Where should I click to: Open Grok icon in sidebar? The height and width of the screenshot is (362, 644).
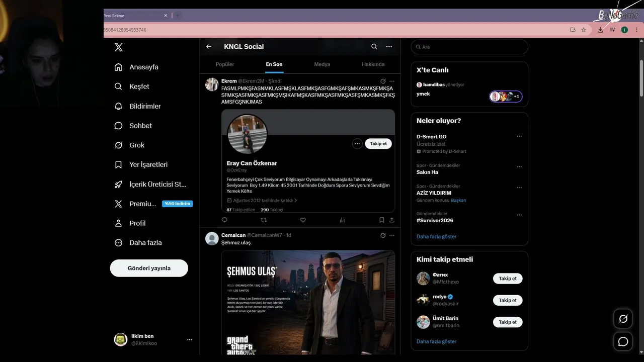point(119,145)
